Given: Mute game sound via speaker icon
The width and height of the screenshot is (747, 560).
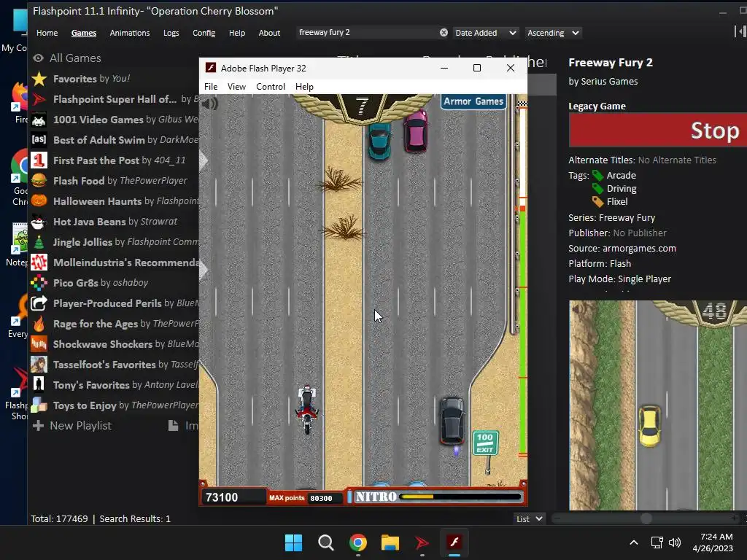Looking at the screenshot, I should [209, 103].
